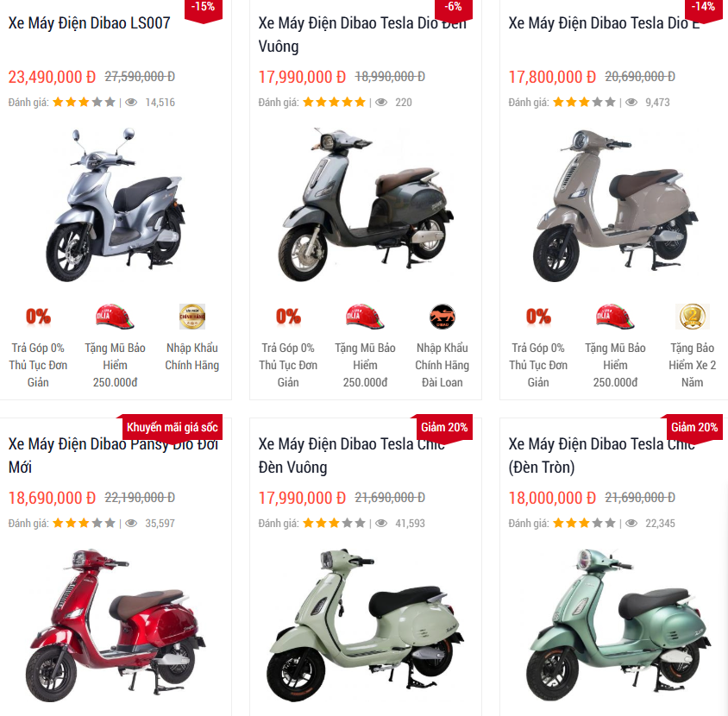Click the red helmet icon under Tesla Dio E
Image resolution: width=728 pixels, height=716 pixels.
(x=615, y=317)
